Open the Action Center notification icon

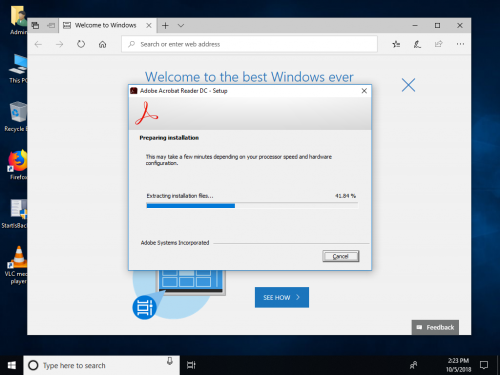point(484,365)
